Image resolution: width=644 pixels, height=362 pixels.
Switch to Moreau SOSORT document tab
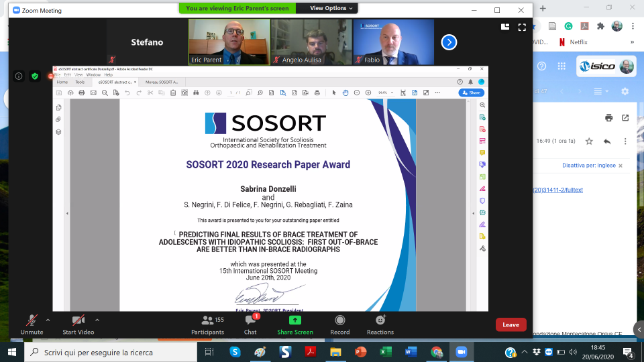click(162, 82)
